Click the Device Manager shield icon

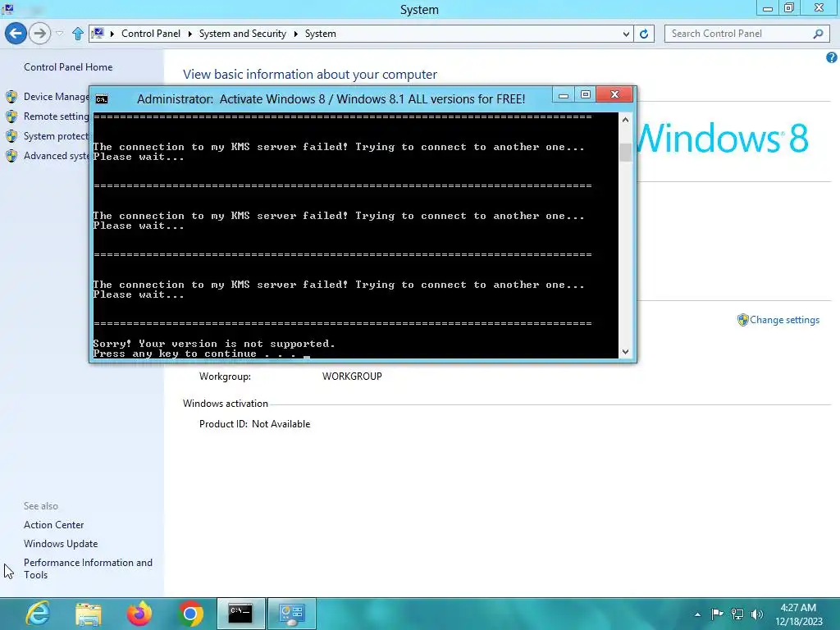[x=11, y=97]
